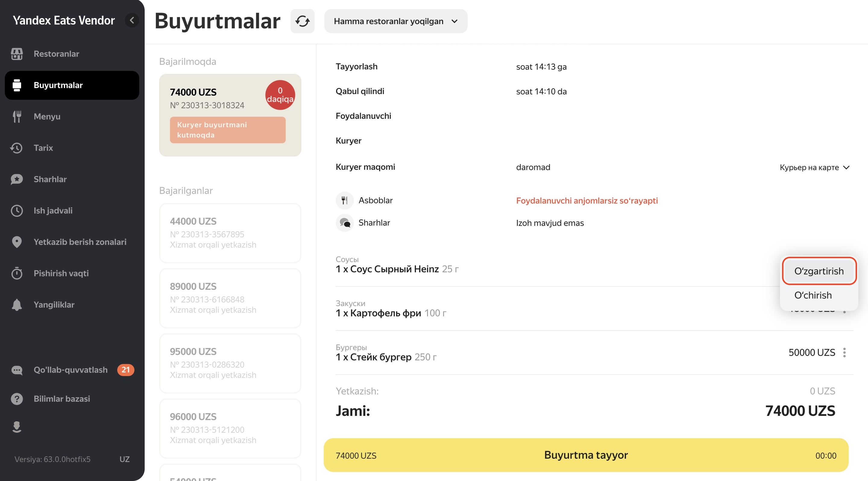The width and height of the screenshot is (868, 481).
Task: Open the completed 95000 UZS order card
Action: [230, 363]
